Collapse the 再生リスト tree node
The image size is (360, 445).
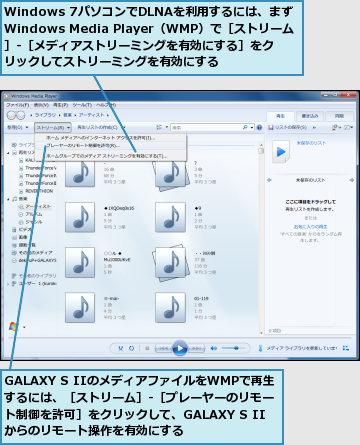(9, 153)
